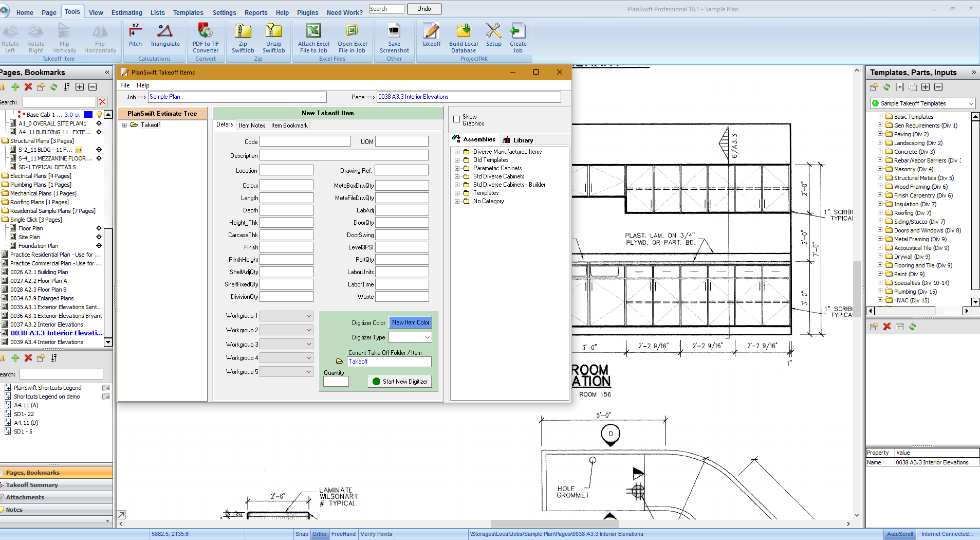
Task: Click the New Item Color swatch
Action: (x=410, y=322)
